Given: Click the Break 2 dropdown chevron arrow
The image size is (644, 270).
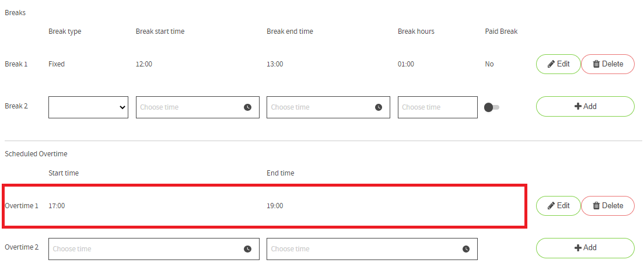Looking at the screenshot, I should tap(122, 107).
